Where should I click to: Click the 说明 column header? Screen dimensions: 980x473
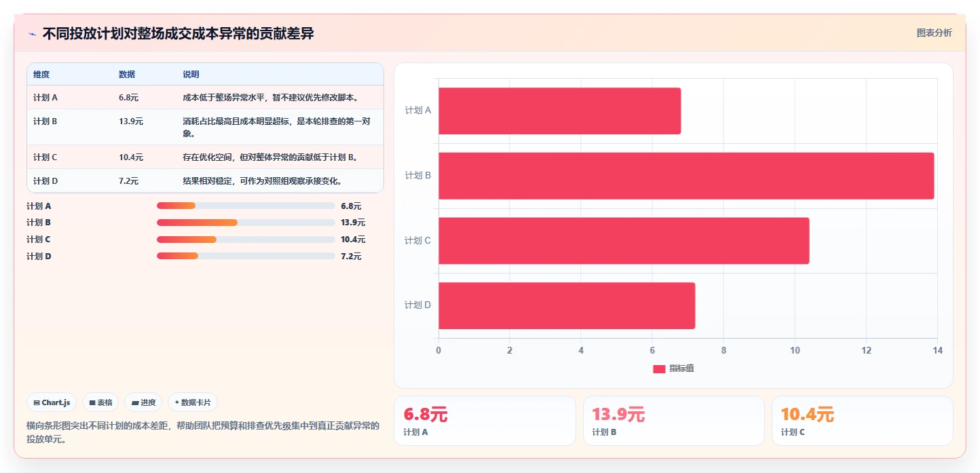pyautogui.click(x=191, y=75)
